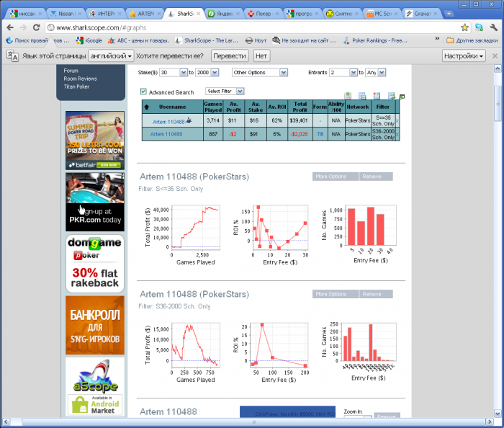The height and width of the screenshot is (428, 504).
Task: Sort by the arrow in the Username header
Action: 147,107
